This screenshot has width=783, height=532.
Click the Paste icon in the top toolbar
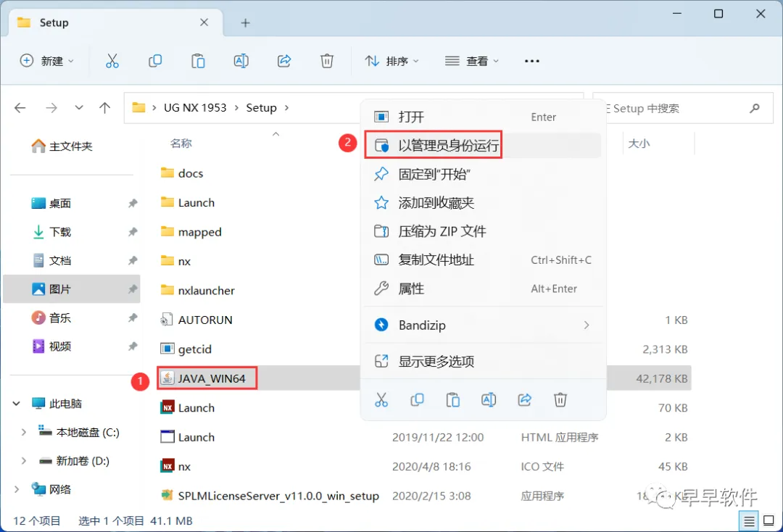tap(198, 61)
